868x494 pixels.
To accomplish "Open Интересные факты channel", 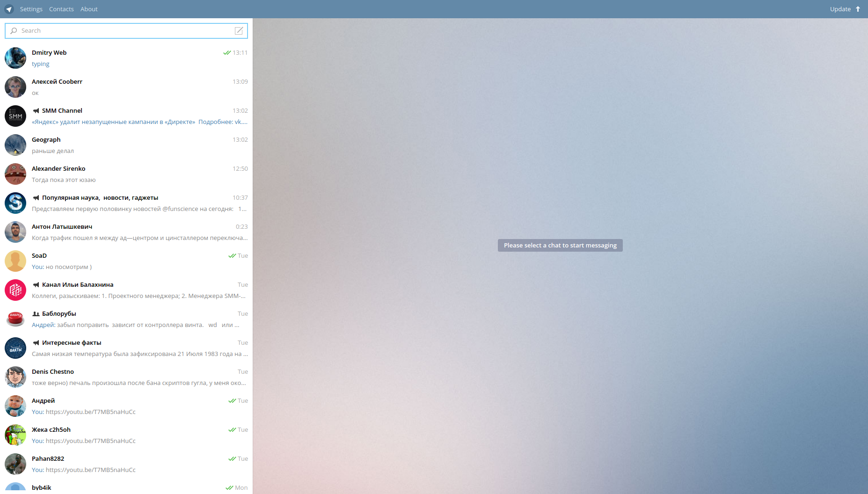I will (126, 348).
